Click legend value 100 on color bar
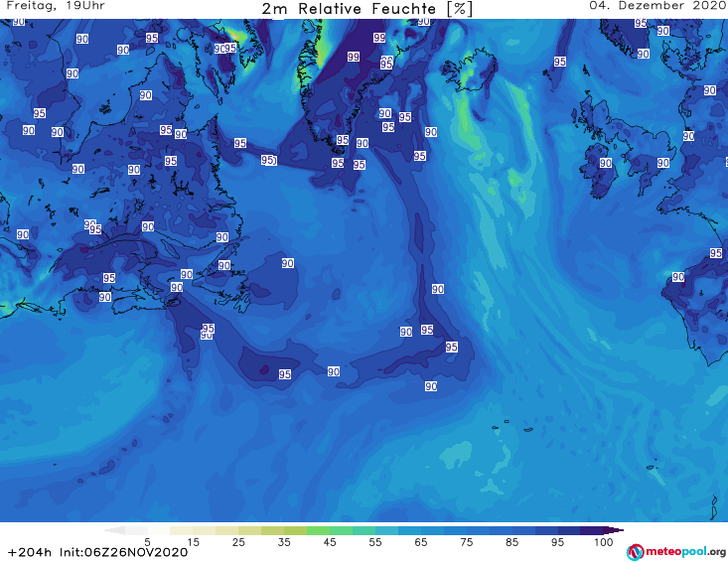Image resolution: width=728 pixels, height=562 pixels. coord(603,542)
